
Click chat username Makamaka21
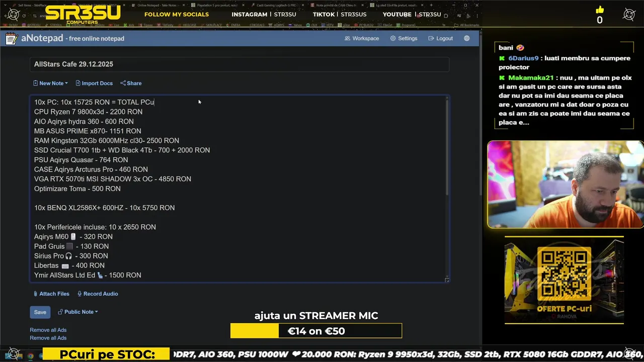[531, 78]
